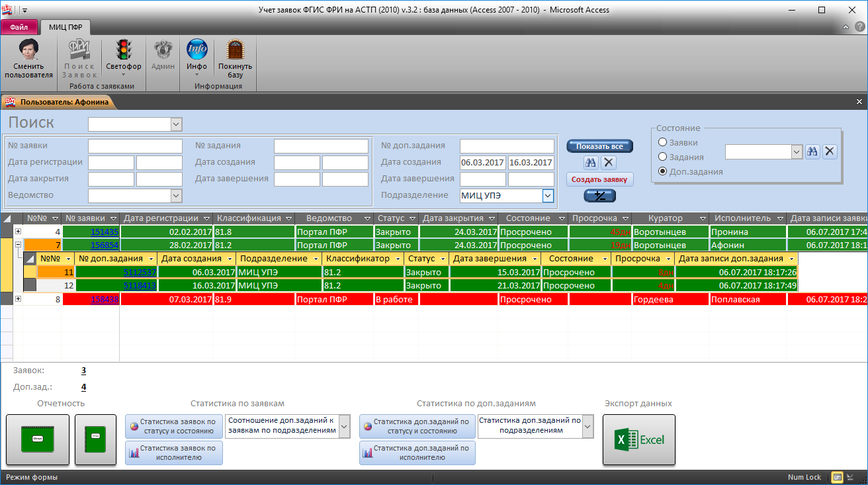Viewport: 868px width, 485px height.
Task: Expand the Ведомство dropdown in search panel
Action: 176,195
